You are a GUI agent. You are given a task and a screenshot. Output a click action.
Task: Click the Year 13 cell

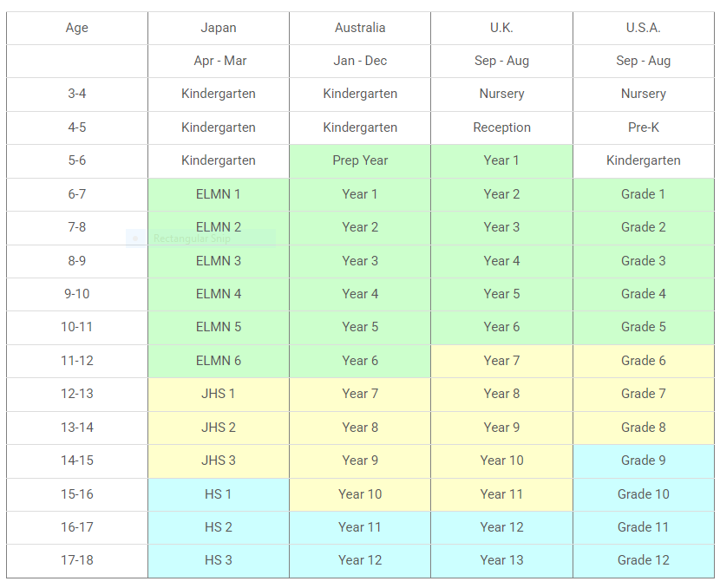501,560
